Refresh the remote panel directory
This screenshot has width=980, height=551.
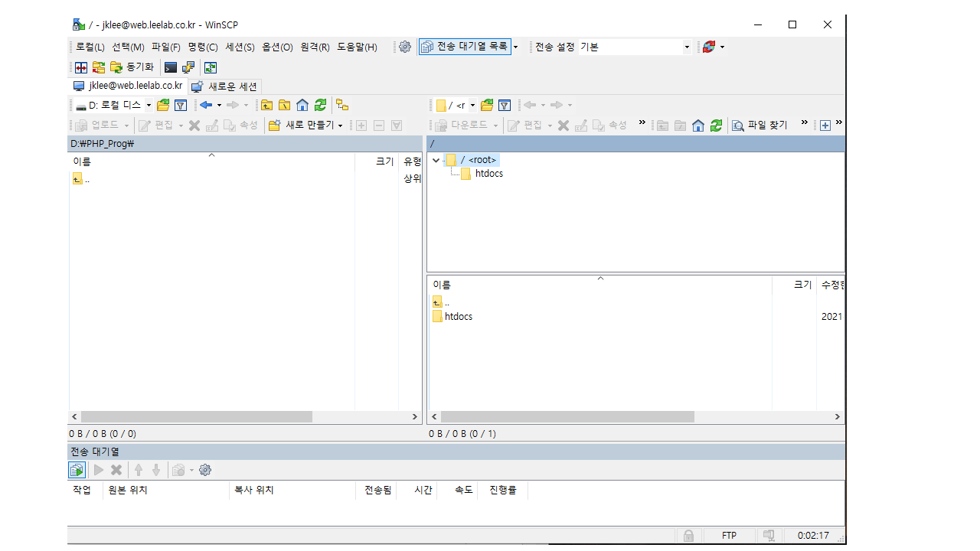tap(716, 126)
